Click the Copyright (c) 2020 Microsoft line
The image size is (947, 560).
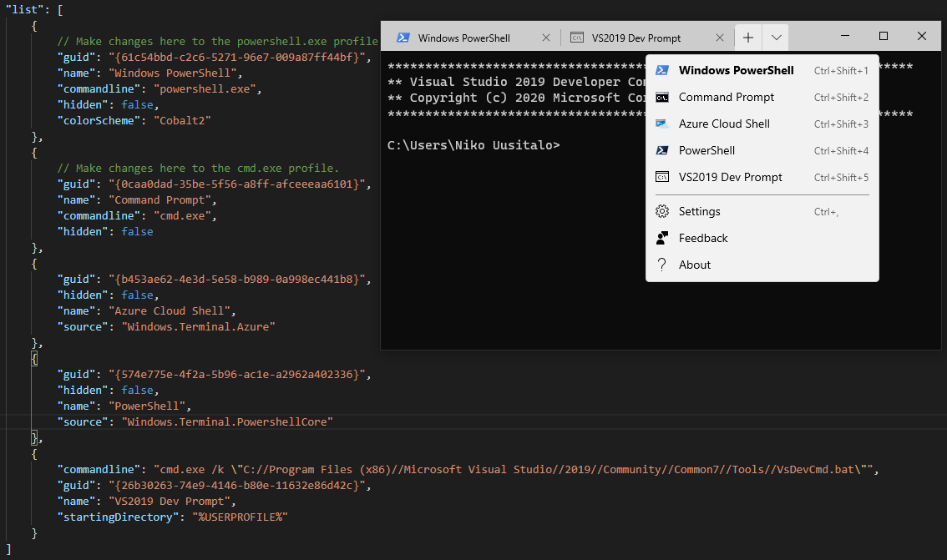516,98
